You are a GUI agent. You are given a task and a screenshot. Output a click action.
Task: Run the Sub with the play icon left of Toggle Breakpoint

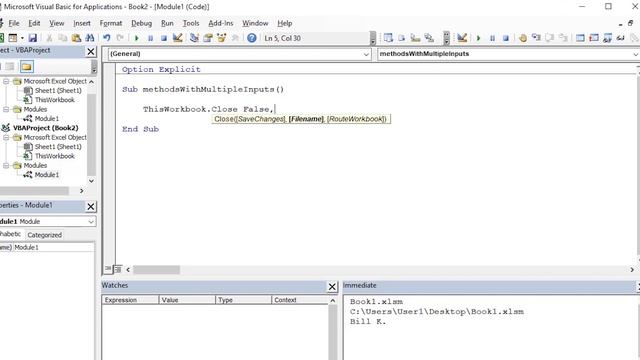click(x=478, y=38)
